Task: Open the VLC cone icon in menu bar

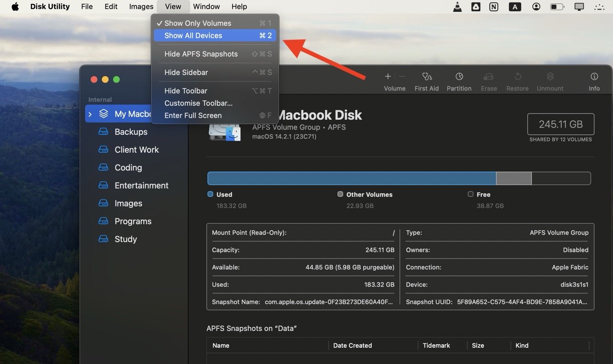Action: (457, 7)
